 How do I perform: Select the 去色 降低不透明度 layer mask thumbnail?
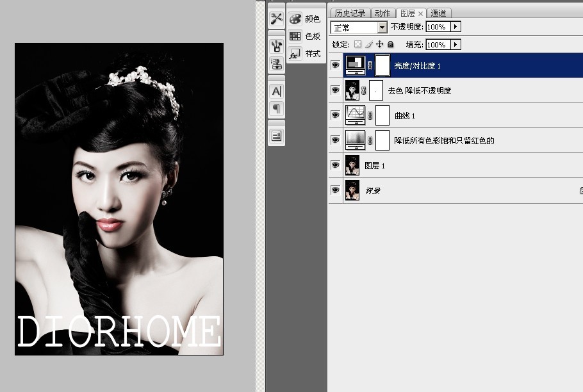(376, 90)
